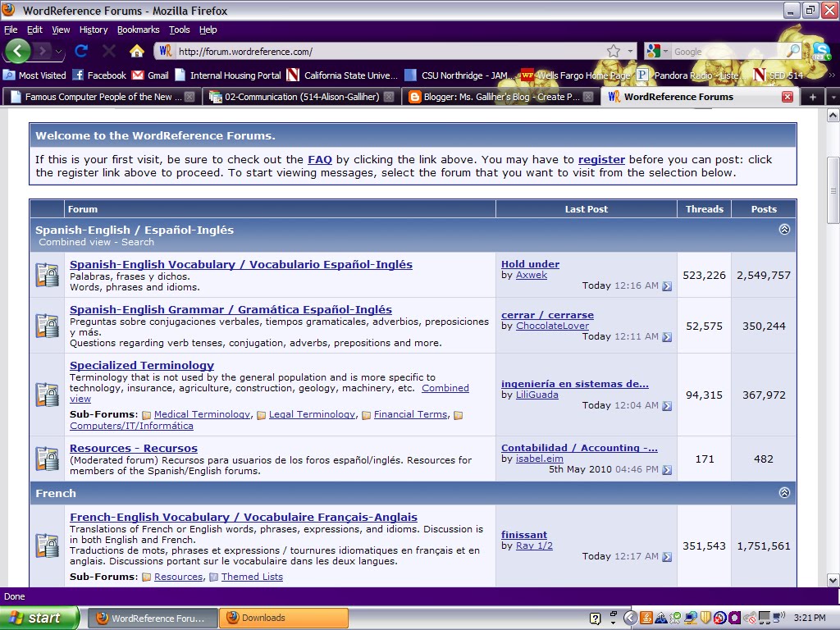This screenshot has height=630, width=840.
Task: Open the Gmail bookmark
Action: click(x=151, y=75)
